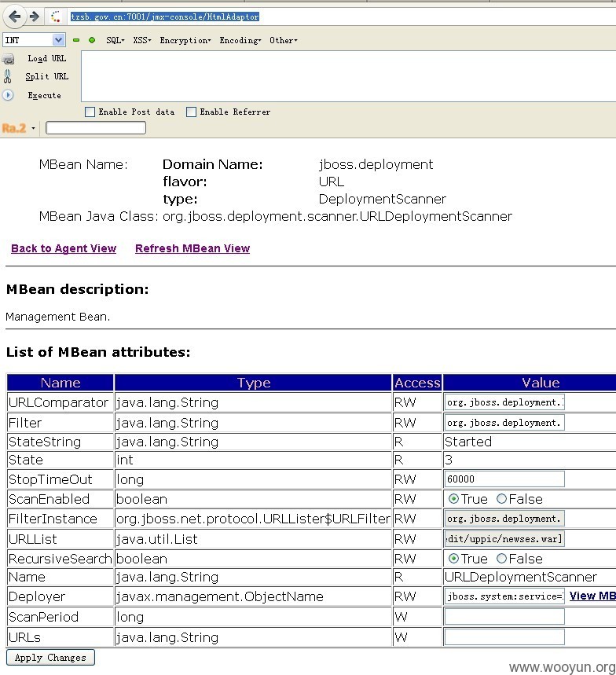
Task: Open the Encoding menu
Action: (240, 40)
